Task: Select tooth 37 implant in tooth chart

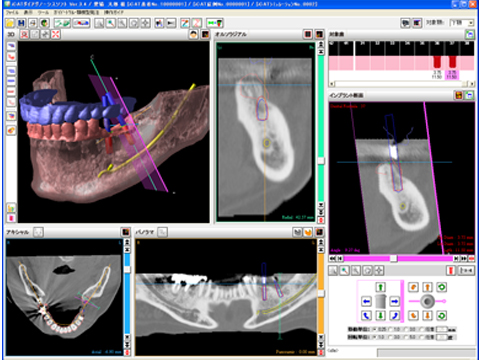Action: coord(452,62)
